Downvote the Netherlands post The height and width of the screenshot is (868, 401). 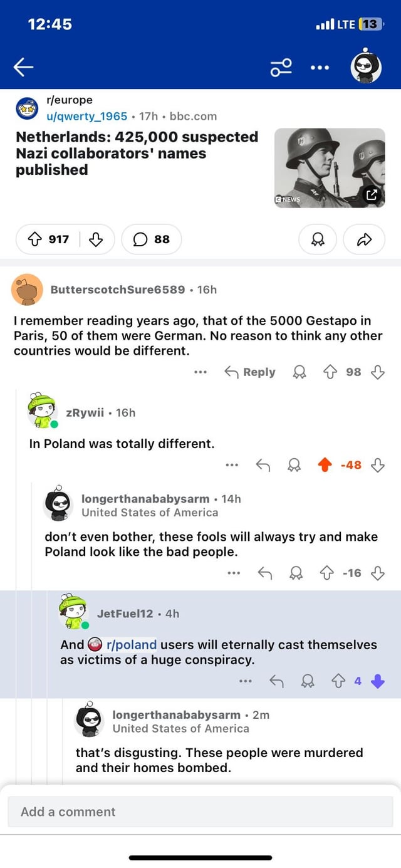coord(96,239)
